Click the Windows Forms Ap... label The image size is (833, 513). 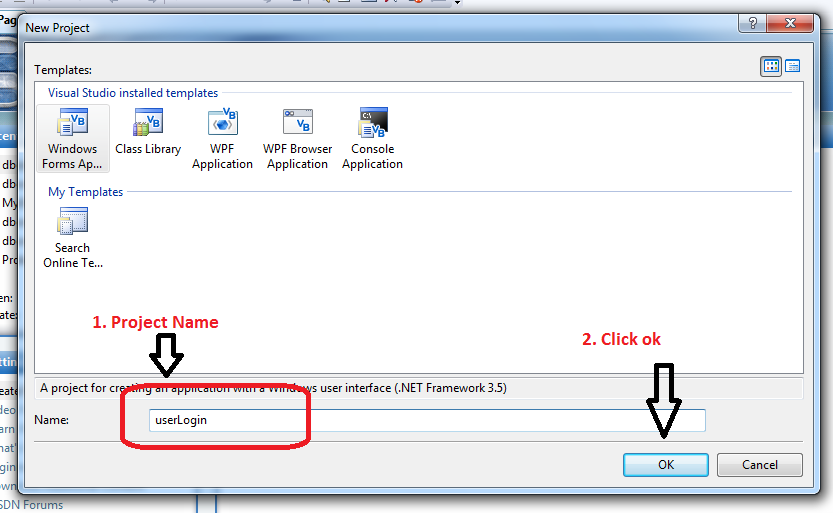point(72,157)
